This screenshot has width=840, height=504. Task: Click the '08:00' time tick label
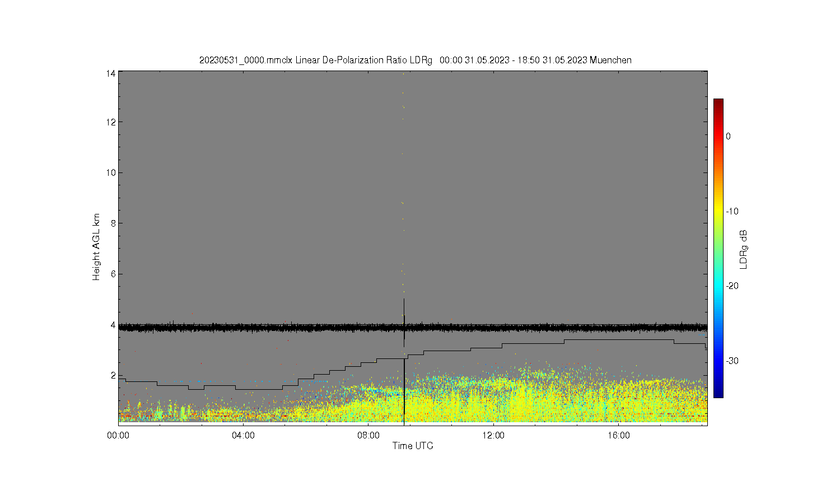(368, 435)
